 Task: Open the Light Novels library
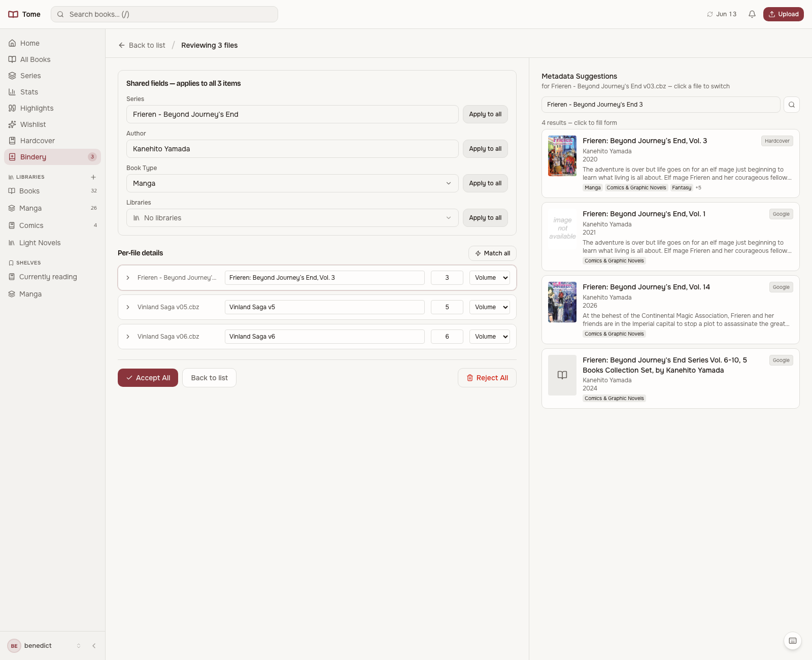(x=53, y=243)
